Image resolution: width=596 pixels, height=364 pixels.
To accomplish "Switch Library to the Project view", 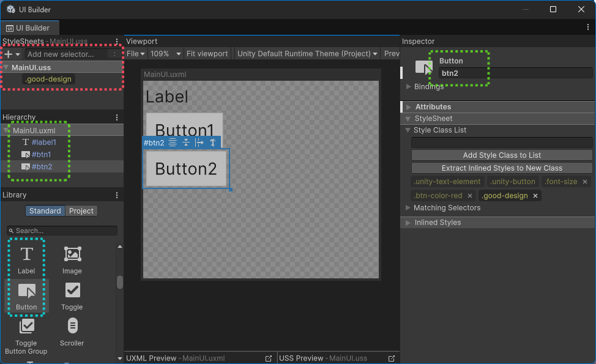I will click(x=81, y=211).
